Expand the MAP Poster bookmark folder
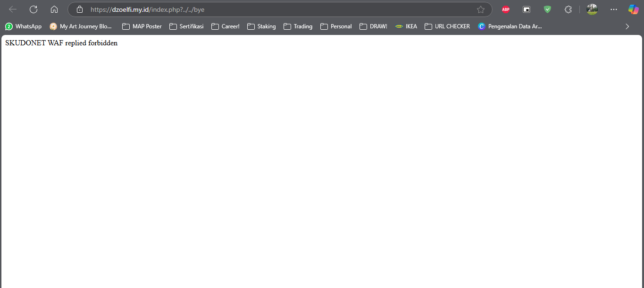Viewport: 644px width, 288px height. pos(142,26)
